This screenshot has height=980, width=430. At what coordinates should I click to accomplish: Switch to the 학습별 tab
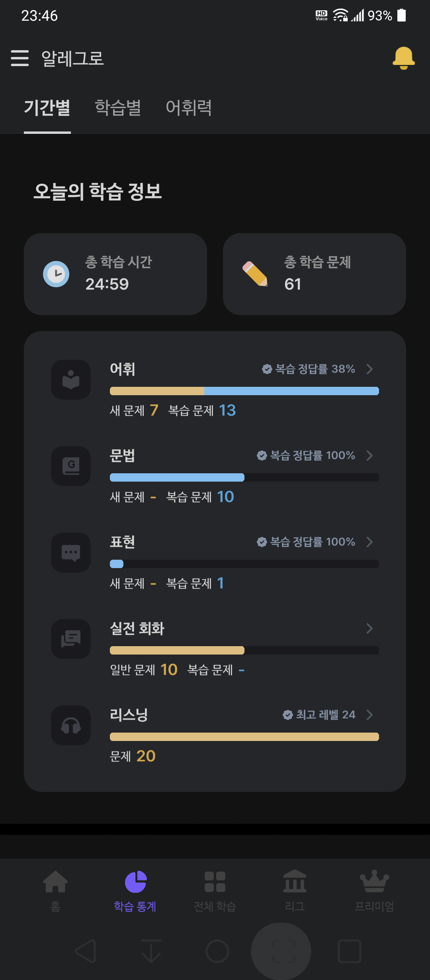coord(118,108)
